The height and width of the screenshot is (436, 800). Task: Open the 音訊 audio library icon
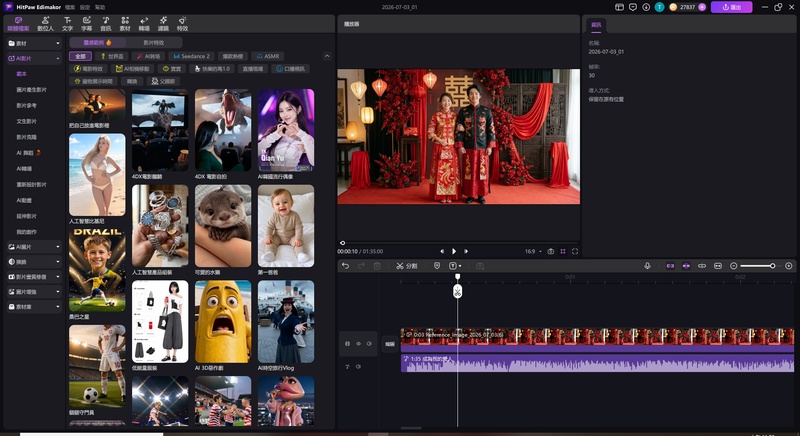[106, 23]
